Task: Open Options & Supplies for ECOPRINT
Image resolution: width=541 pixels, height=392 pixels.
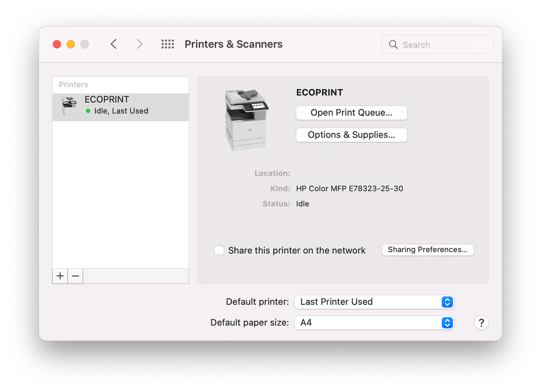Action: pyautogui.click(x=351, y=135)
